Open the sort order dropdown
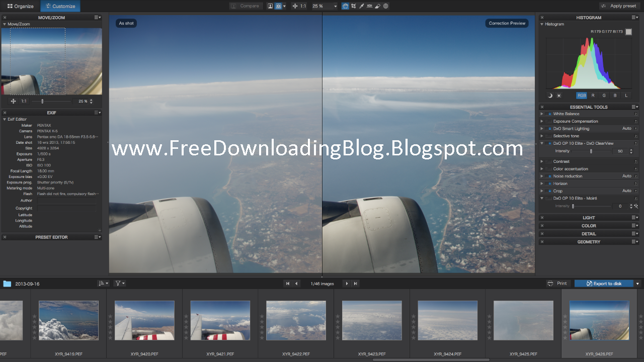 coord(103,284)
